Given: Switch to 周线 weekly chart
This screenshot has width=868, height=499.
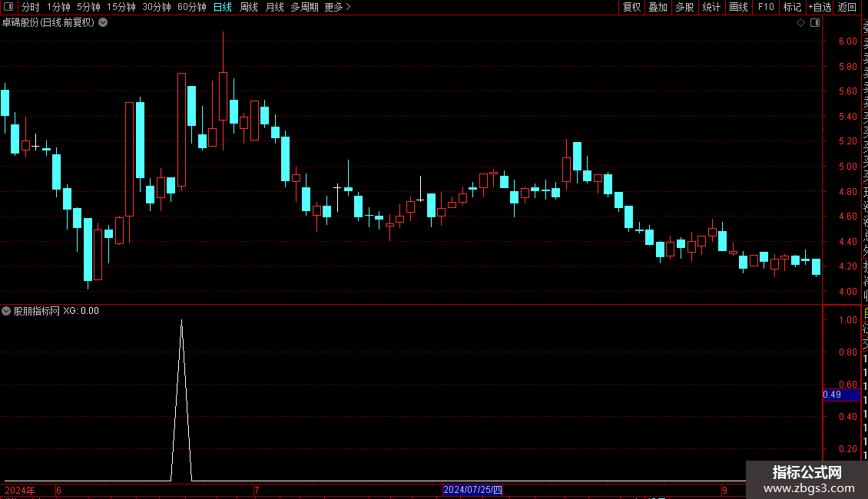Looking at the screenshot, I should click(x=249, y=7).
